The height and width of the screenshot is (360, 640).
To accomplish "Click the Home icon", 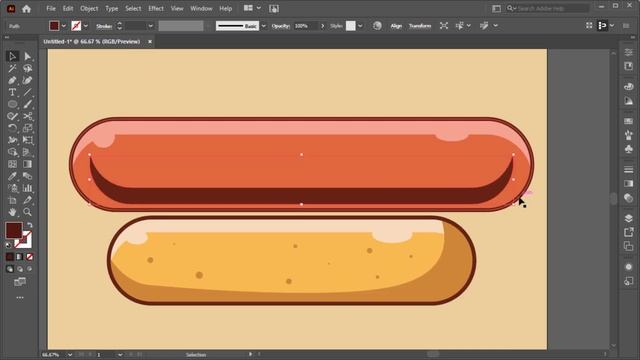I will pyautogui.click(x=27, y=9).
